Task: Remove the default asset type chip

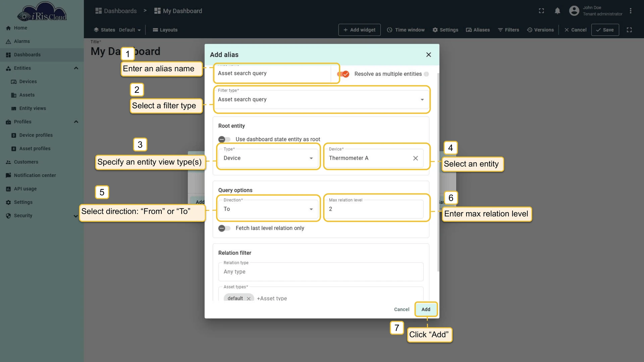Action: [249, 298]
